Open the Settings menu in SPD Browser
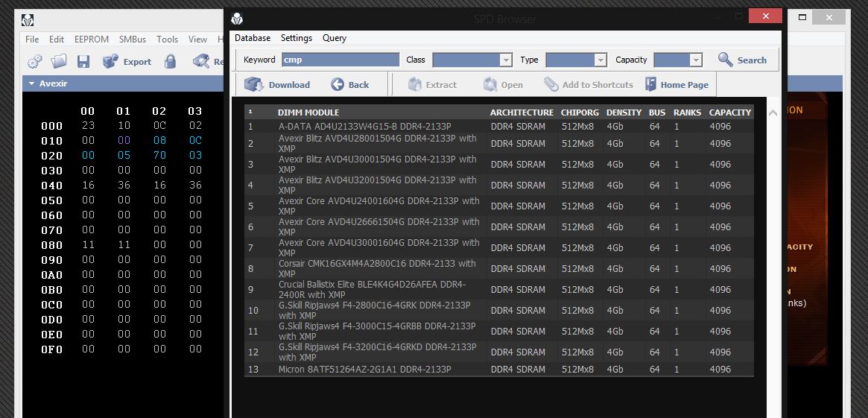This screenshot has height=418, width=868. (x=296, y=38)
